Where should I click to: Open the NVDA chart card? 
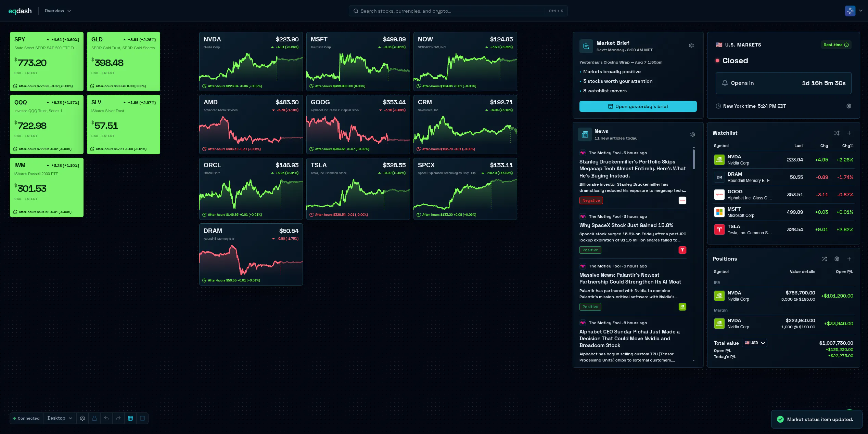[x=251, y=62]
